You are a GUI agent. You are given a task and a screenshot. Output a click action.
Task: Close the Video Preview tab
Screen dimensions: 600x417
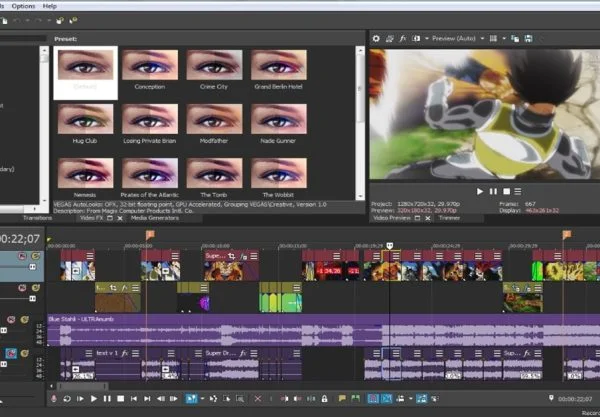click(x=428, y=218)
